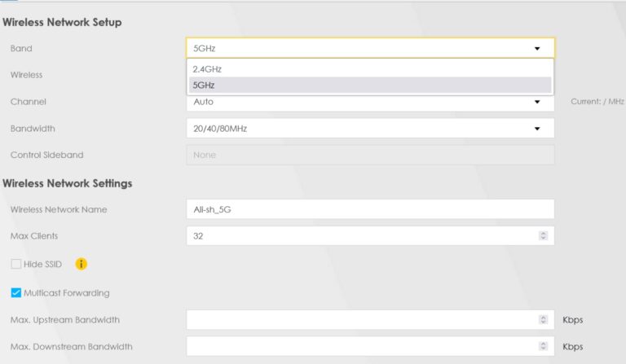Click the Max Clients spinner arrows

(543, 235)
